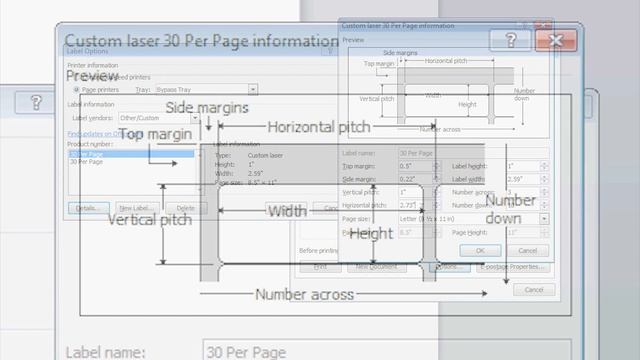Open the Page size Letter dropdown
This screenshot has width=640, height=360.
click(544, 219)
